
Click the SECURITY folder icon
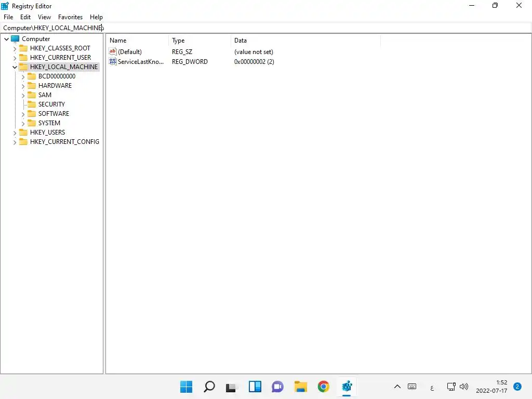click(x=32, y=104)
